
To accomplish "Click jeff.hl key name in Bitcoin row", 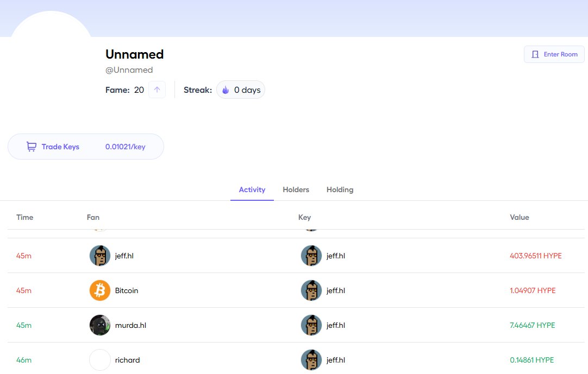I will point(336,290).
